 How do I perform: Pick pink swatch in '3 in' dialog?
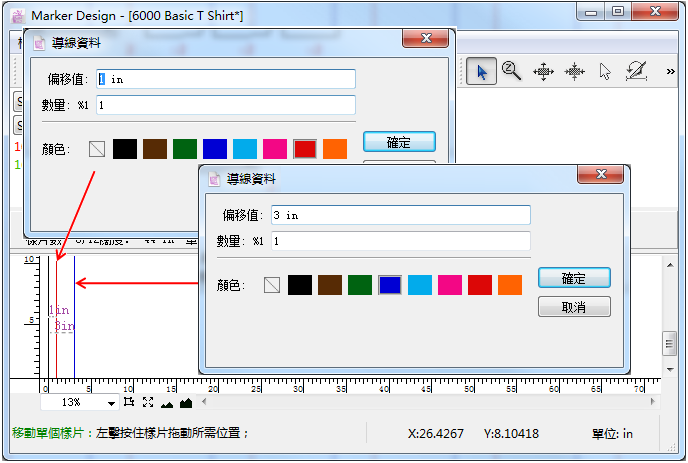[x=450, y=285]
